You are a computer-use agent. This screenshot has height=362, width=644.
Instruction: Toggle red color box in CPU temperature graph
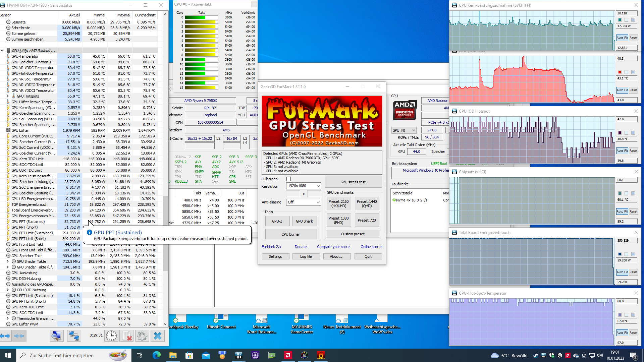(x=620, y=72)
